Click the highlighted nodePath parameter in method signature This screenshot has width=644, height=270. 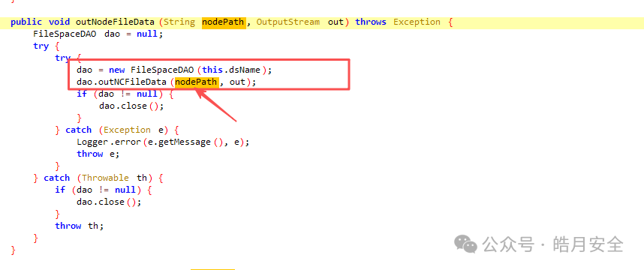[224, 22]
